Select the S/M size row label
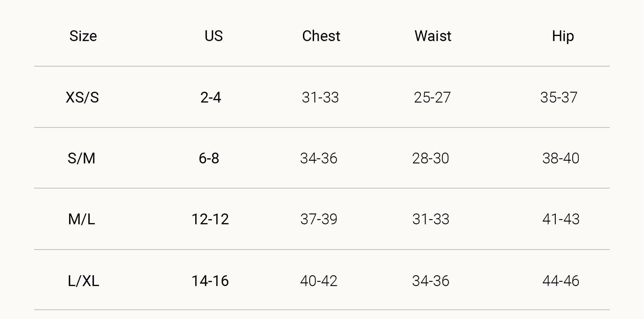 pos(81,158)
